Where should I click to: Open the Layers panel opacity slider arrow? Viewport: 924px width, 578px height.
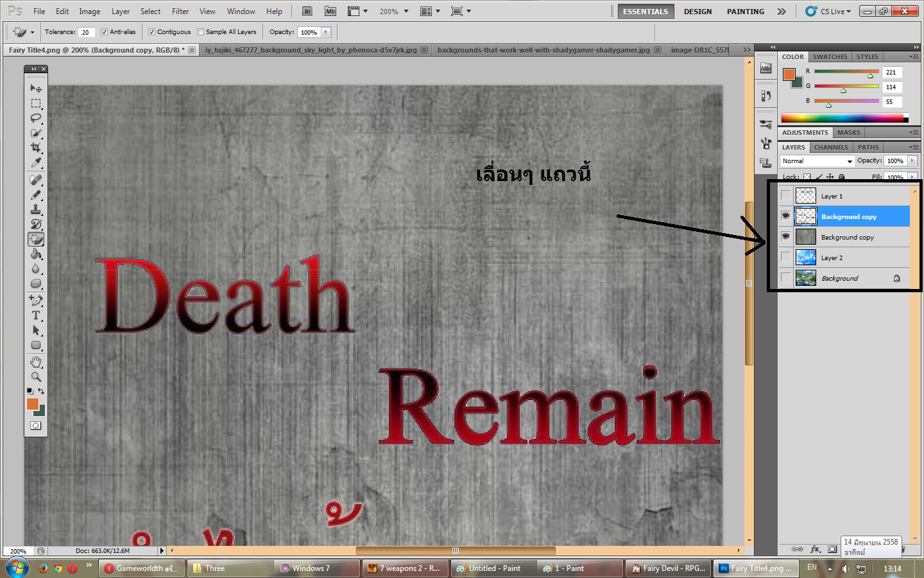point(912,161)
